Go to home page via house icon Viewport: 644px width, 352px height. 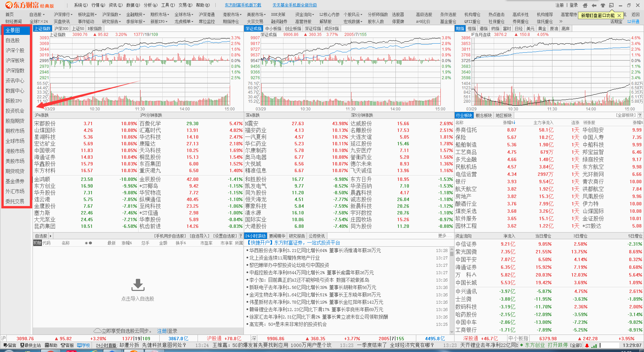click(585, 5)
